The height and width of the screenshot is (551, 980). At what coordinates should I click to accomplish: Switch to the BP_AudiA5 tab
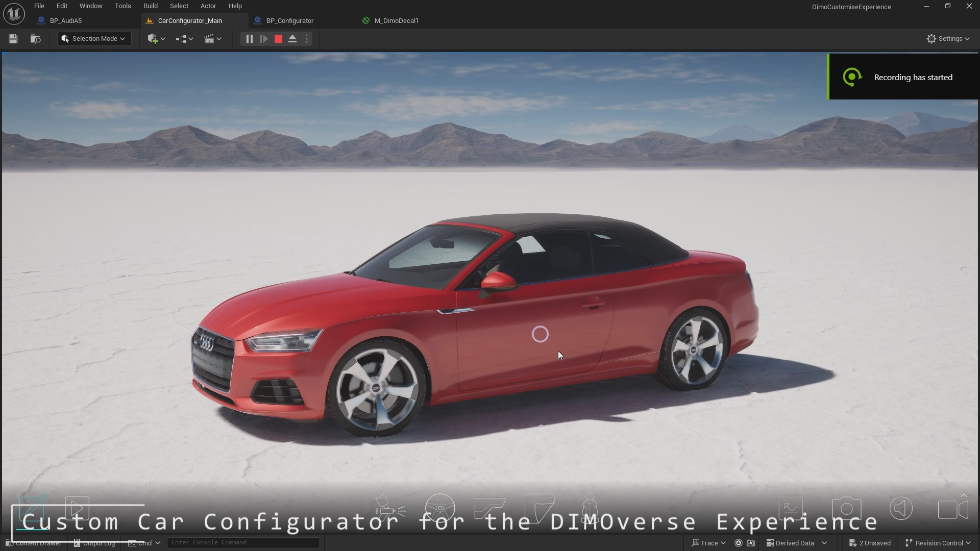click(x=66, y=21)
